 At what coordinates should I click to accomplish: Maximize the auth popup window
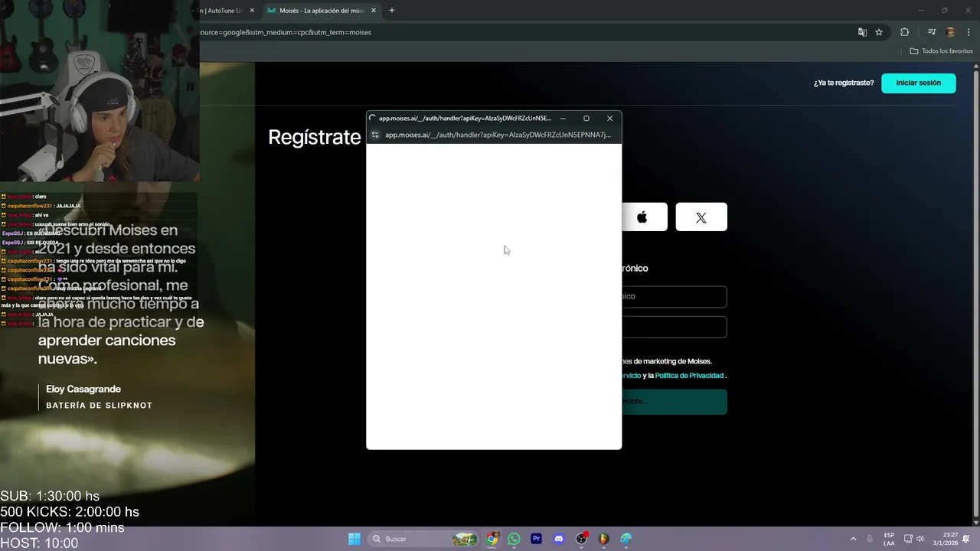click(x=586, y=119)
